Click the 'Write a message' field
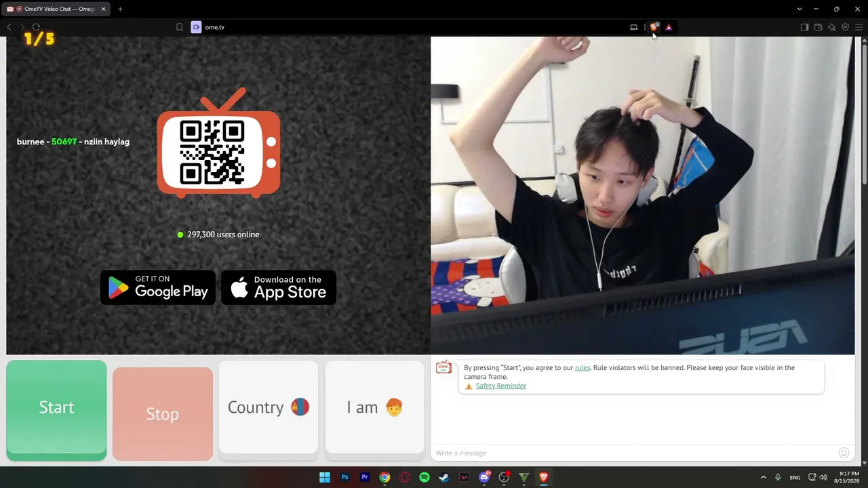This screenshot has width=868, height=488. tap(634, 453)
